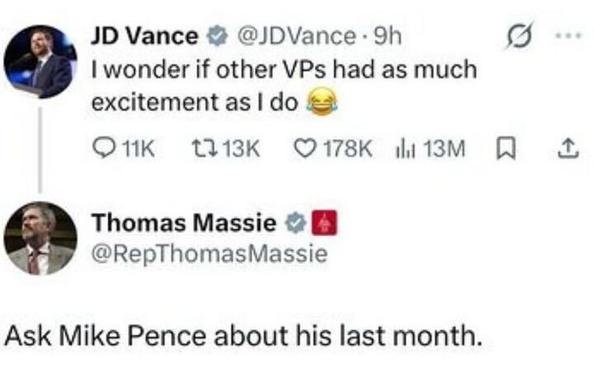This screenshot has width=594, height=388.
Task: Click the JD Vance display name
Action: point(144,36)
